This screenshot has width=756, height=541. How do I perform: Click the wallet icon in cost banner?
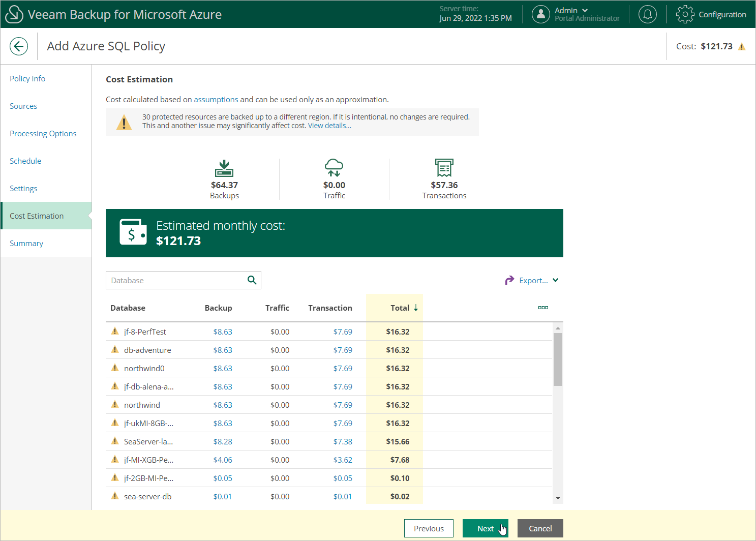133,232
